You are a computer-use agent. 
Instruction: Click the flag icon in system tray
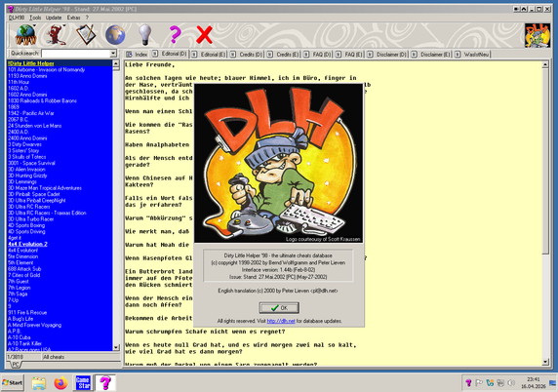(479, 383)
